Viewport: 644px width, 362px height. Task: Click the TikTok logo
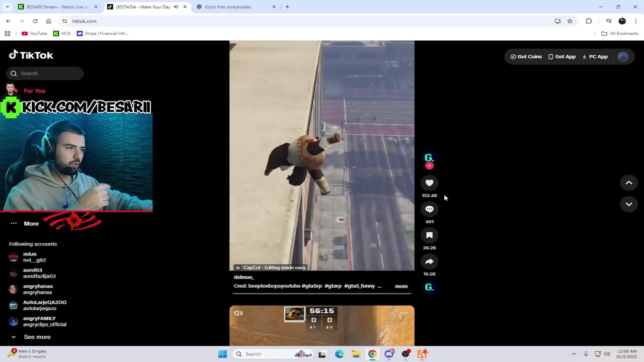pos(31,55)
